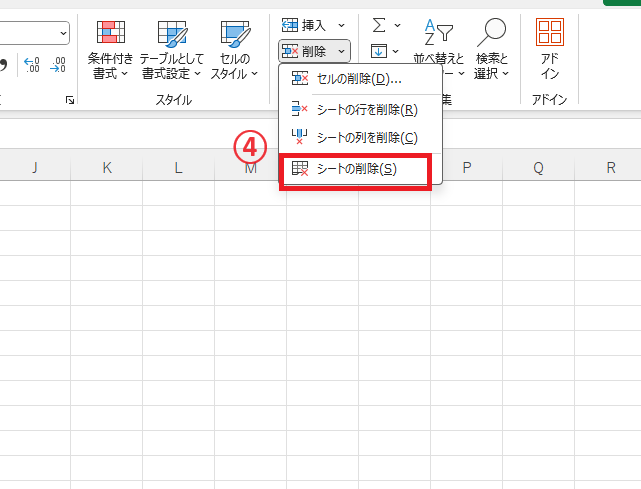Choose セルの削除(D)... from the menu
Image resolution: width=641 pixels, height=489 pixels.
[360, 79]
